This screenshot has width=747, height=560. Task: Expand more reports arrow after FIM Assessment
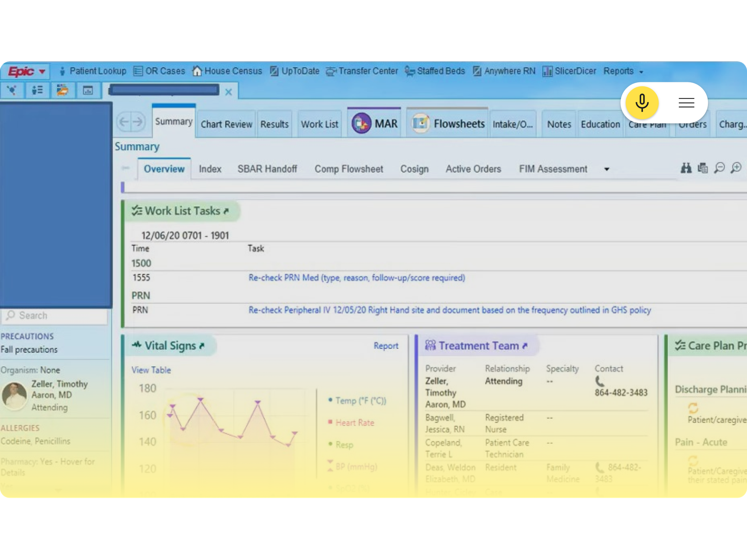pyautogui.click(x=607, y=169)
